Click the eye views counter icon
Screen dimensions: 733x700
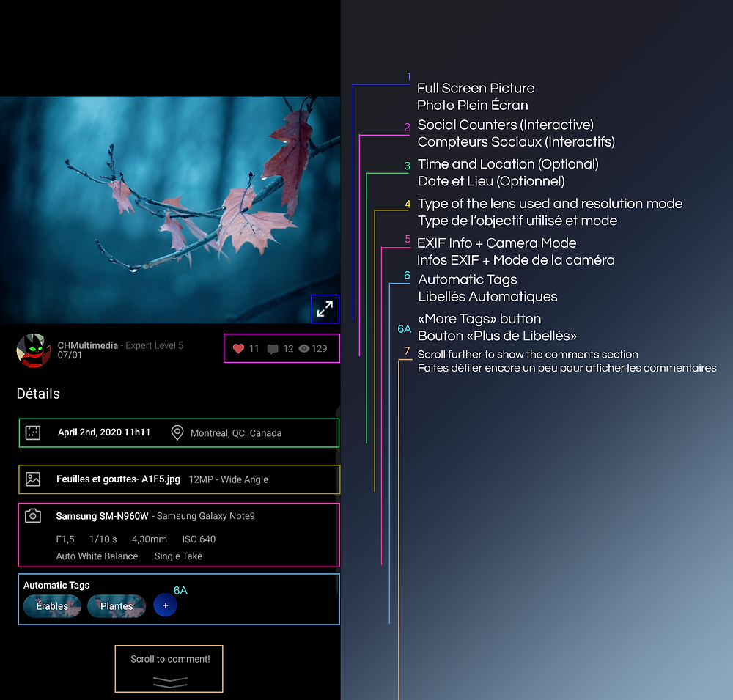[x=304, y=348]
